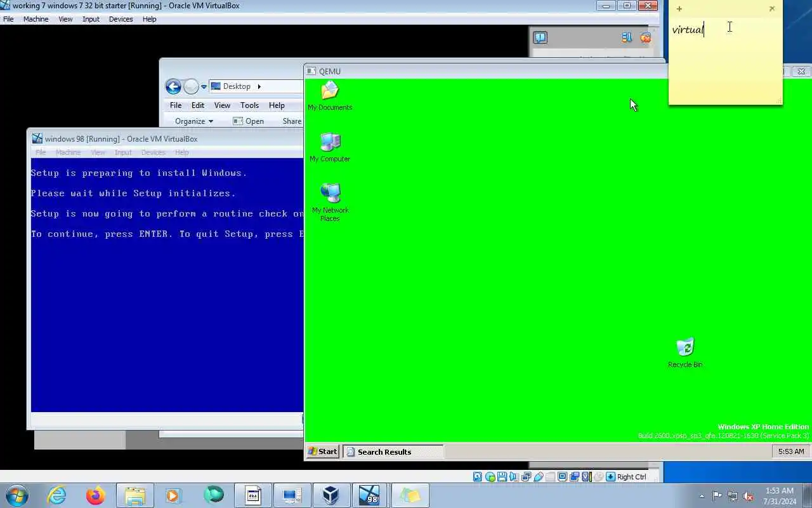This screenshot has width=812, height=508.
Task: Open Windows Media Player from taskbar
Action: tap(174, 495)
